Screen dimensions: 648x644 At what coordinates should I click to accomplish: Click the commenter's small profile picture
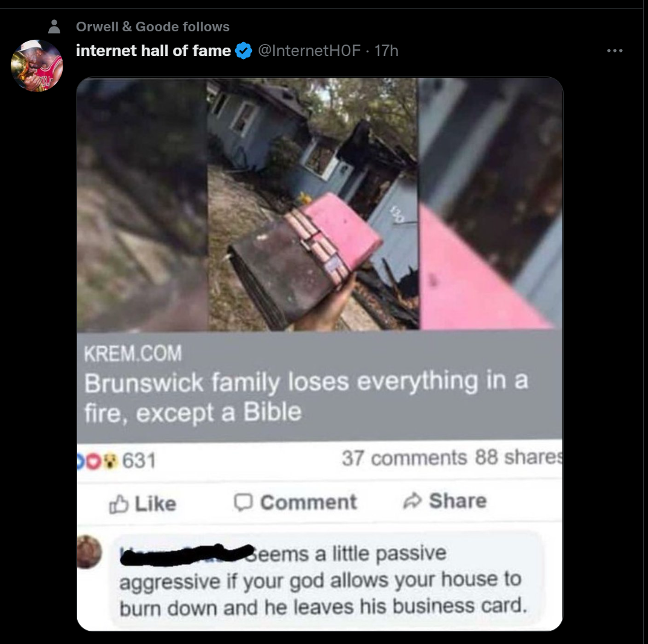coord(89,552)
